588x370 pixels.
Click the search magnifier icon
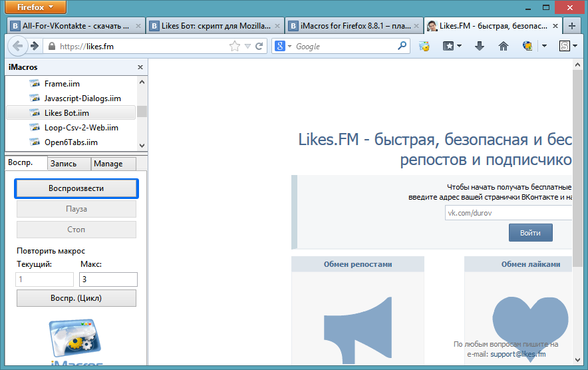[x=402, y=46]
